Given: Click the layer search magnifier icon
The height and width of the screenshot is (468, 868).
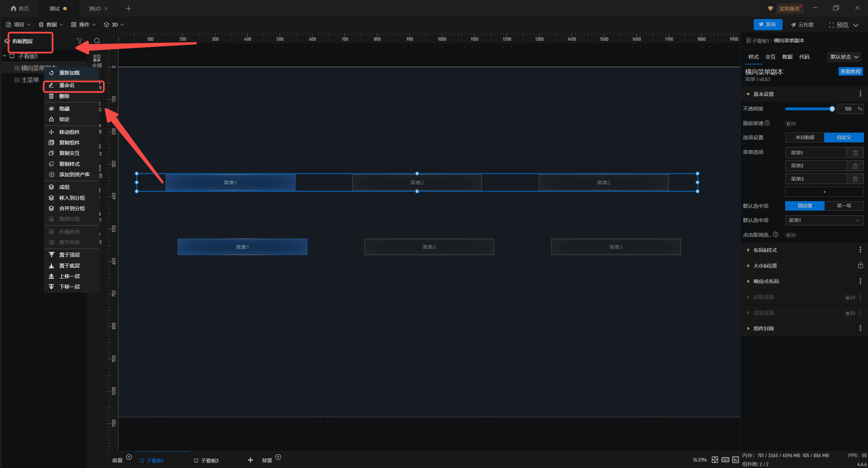Looking at the screenshot, I should 97,41.
